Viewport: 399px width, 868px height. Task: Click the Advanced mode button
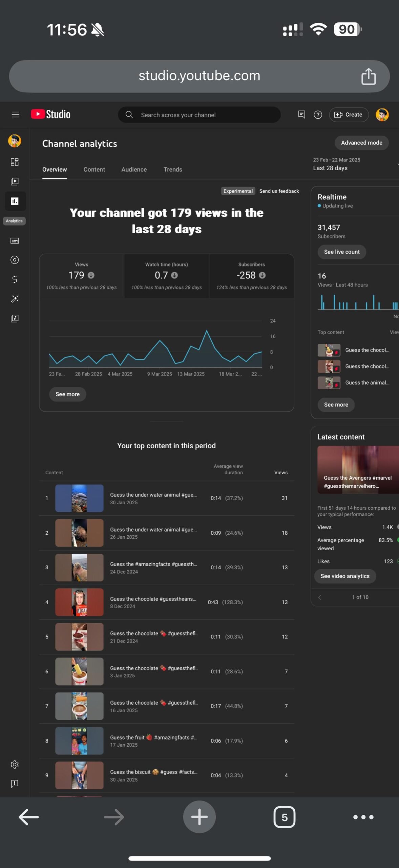coord(361,143)
